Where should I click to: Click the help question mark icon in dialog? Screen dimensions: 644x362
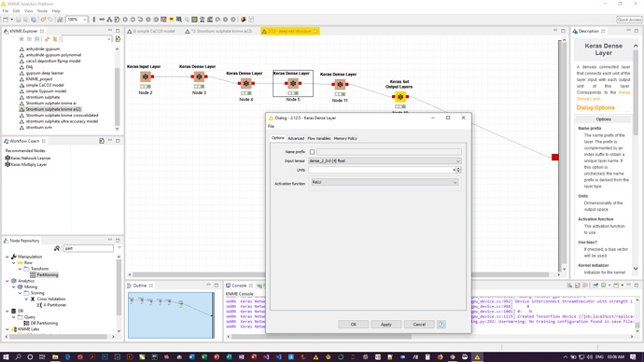coord(441,325)
